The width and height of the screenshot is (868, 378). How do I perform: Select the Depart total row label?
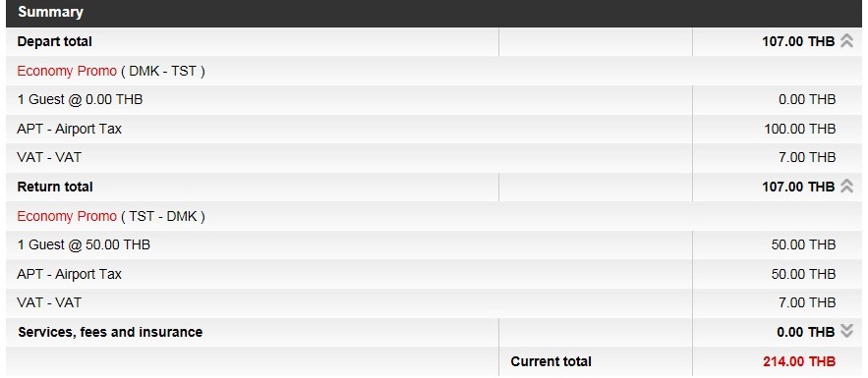pos(55,41)
